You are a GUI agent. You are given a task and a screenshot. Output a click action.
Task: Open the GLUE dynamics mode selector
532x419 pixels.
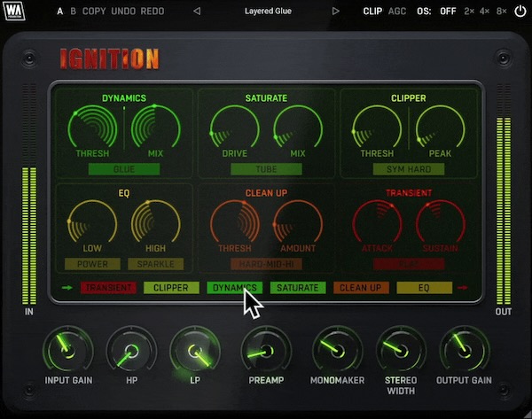124,169
